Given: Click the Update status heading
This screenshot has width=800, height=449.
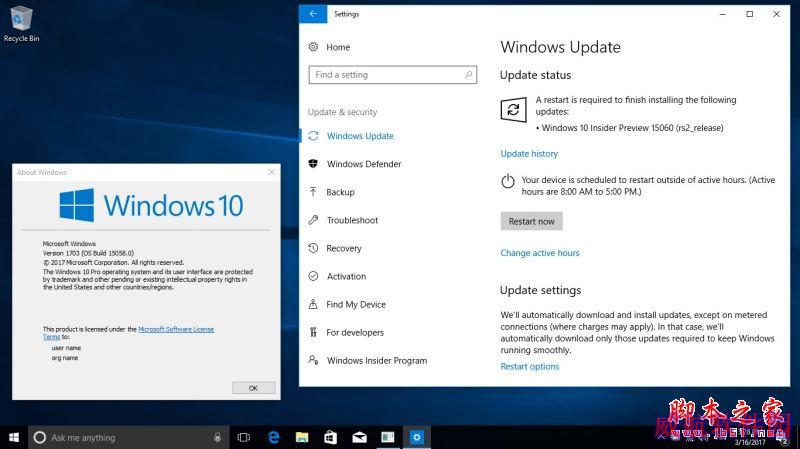Looking at the screenshot, I should [535, 75].
